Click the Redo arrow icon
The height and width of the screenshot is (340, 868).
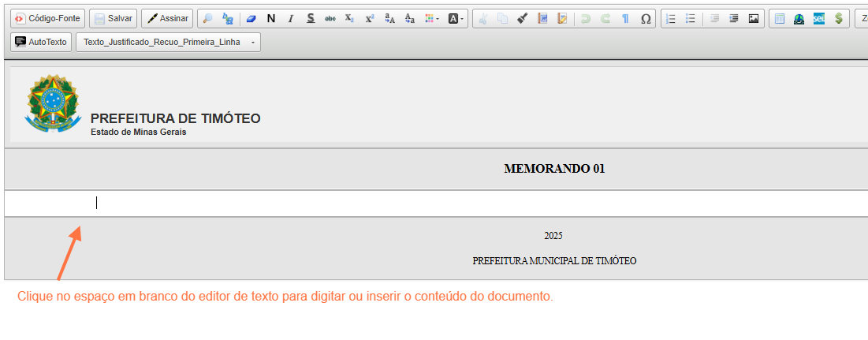point(605,18)
